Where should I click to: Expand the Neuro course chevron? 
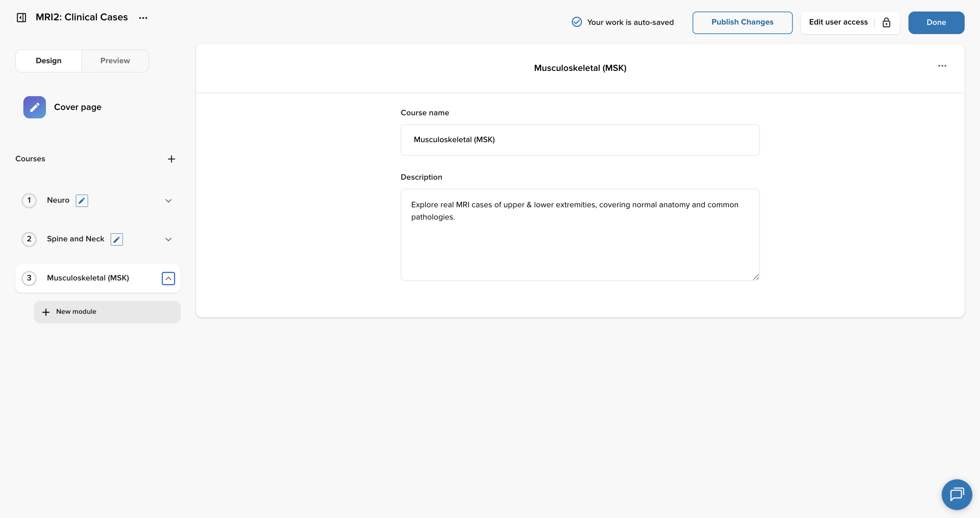(x=168, y=201)
